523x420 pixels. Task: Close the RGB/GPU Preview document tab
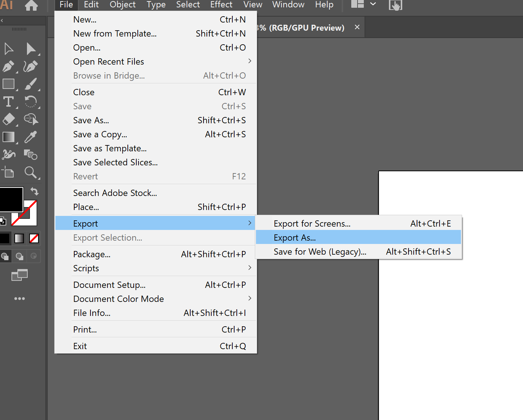tap(357, 27)
